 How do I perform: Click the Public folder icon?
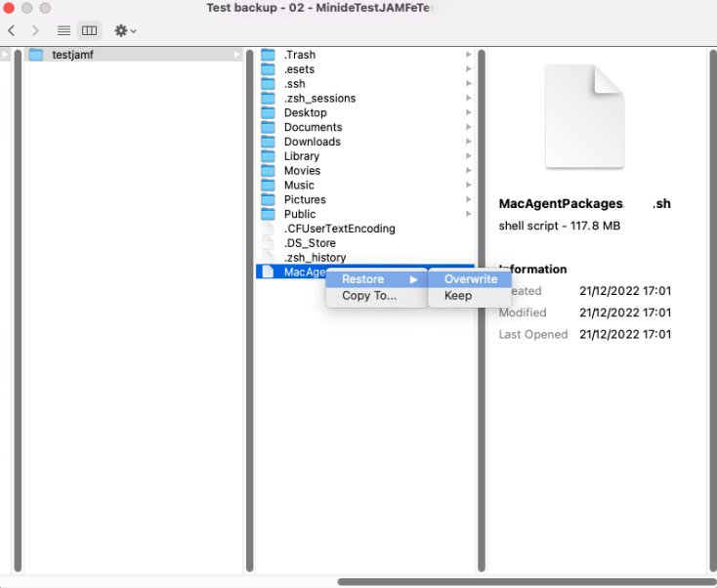pyautogui.click(x=268, y=214)
